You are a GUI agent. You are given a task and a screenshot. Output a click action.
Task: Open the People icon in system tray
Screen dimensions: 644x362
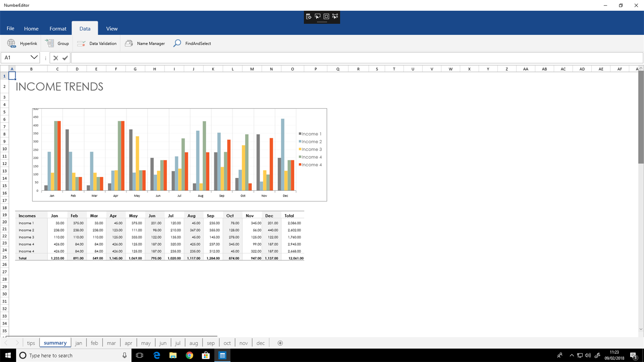pyautogui.click(x=559, y=355)
